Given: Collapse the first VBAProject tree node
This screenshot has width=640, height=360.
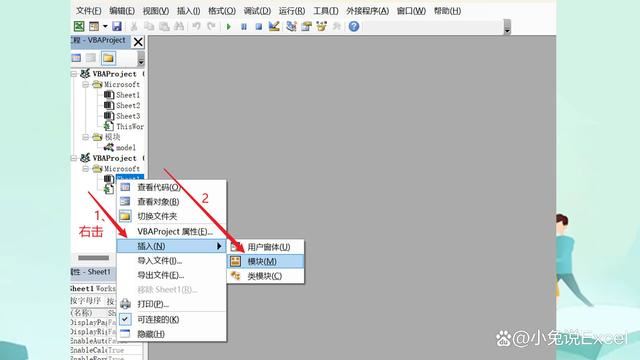Looking at the screenshot, I should click(x=74, y=74).
